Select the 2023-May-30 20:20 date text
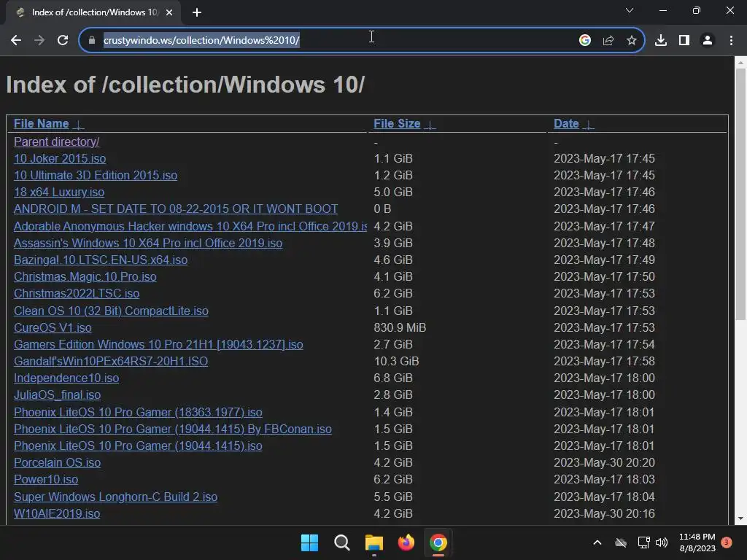747x560 pixels. (604, 463)
